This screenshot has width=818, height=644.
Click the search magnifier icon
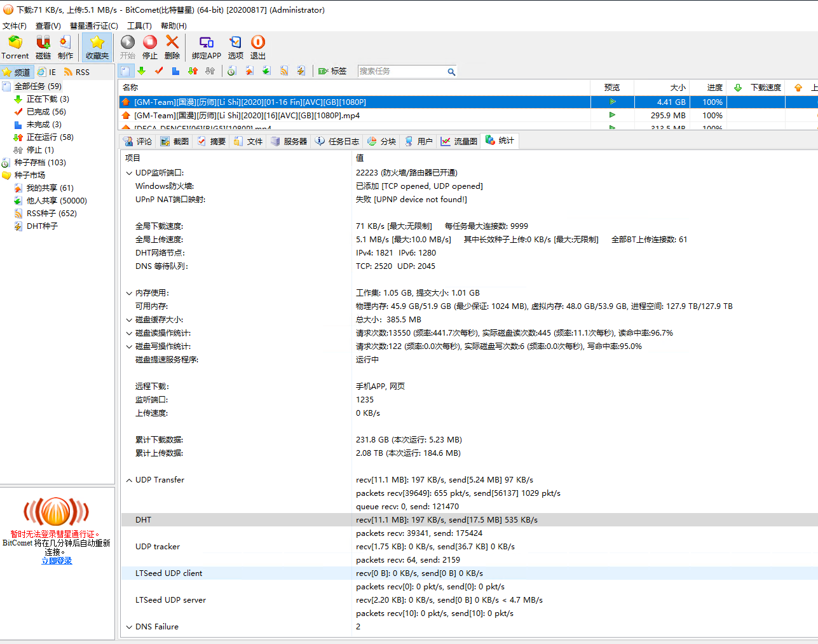(x=451, y=72)
